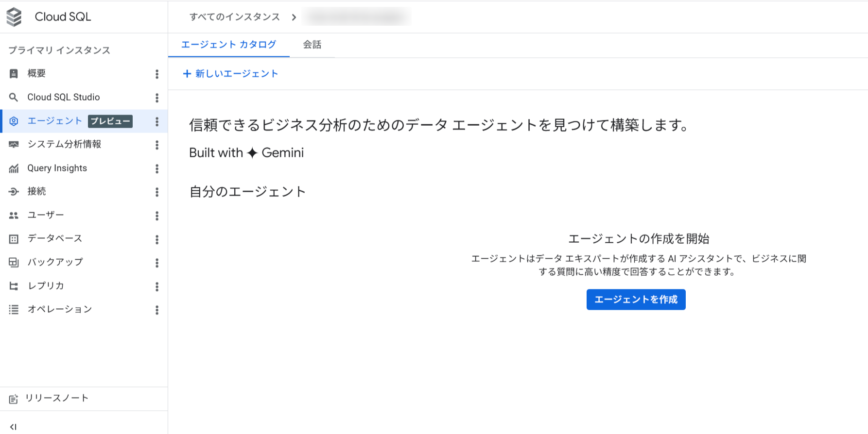Screen dimensions: 868x434
Task: Click the エージェントの作成を開始 heading
Action: (639, 239)
